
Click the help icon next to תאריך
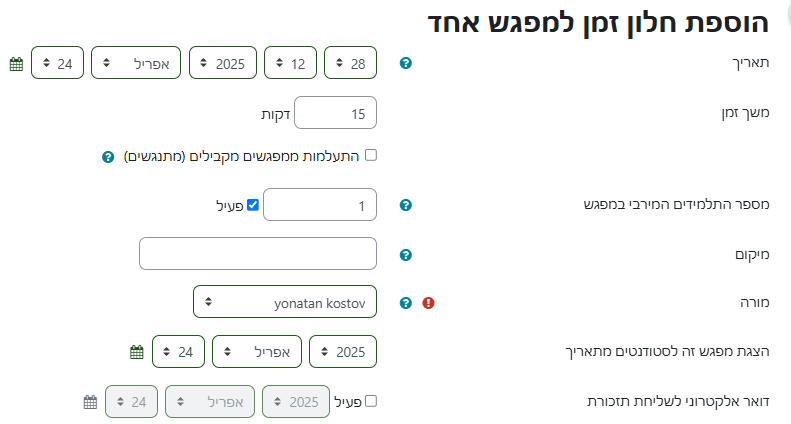point(406,64)
